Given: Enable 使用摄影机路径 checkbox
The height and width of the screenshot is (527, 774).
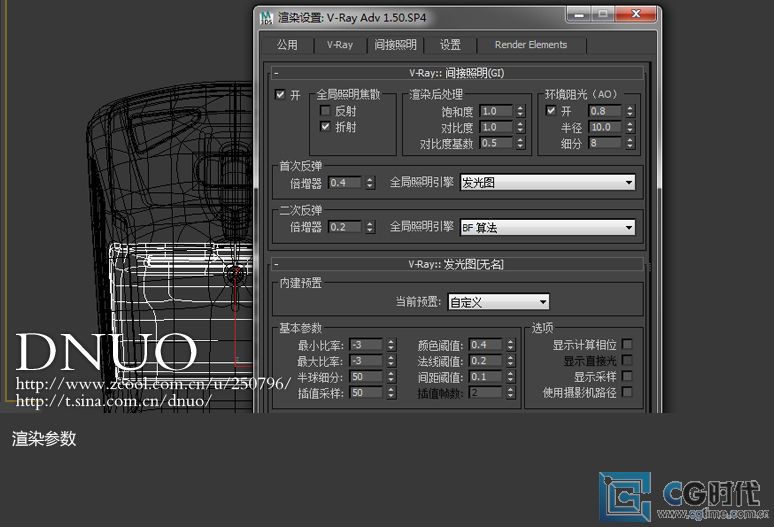Looking at the screenshot, I should point(627,392).
